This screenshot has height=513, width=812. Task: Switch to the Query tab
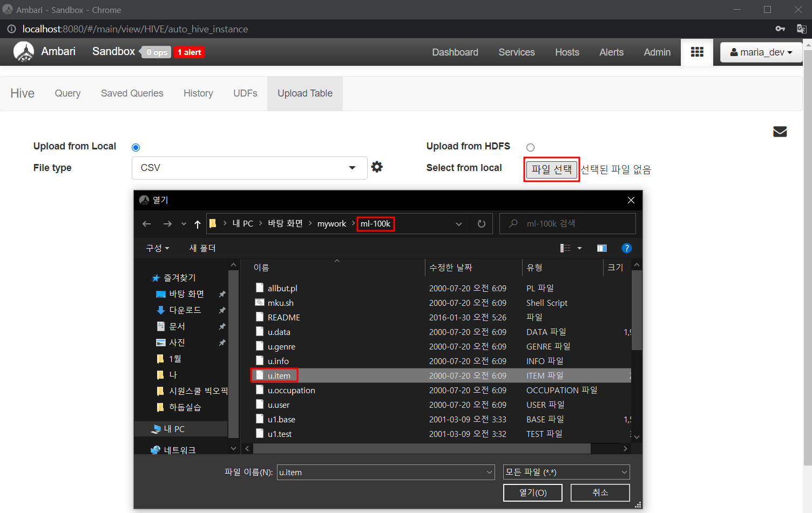coord(67,93)
